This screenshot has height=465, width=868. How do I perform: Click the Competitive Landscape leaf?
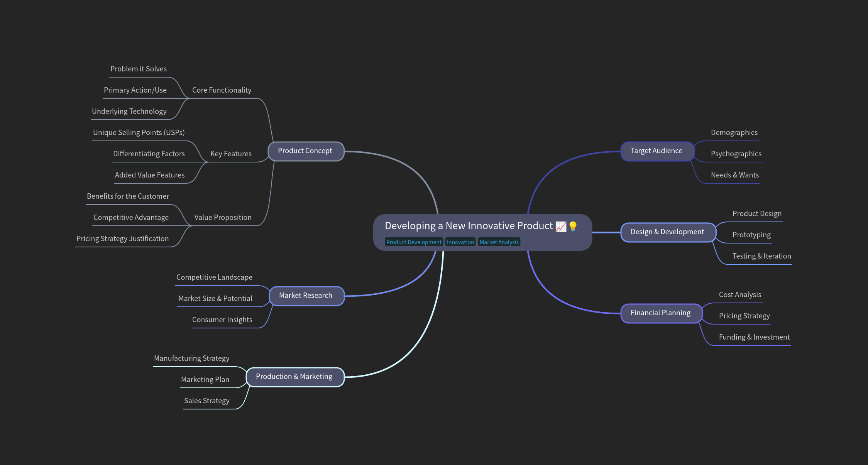(x=214, y=277)
